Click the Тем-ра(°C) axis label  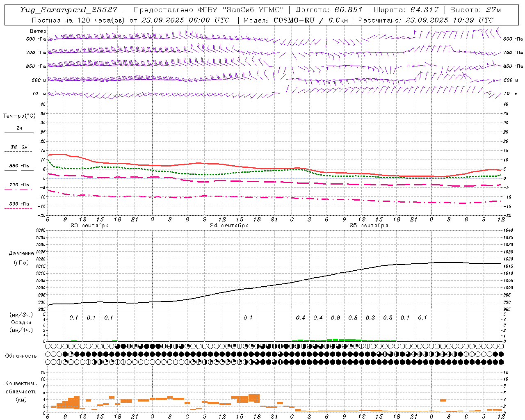[x=19, y=116]
